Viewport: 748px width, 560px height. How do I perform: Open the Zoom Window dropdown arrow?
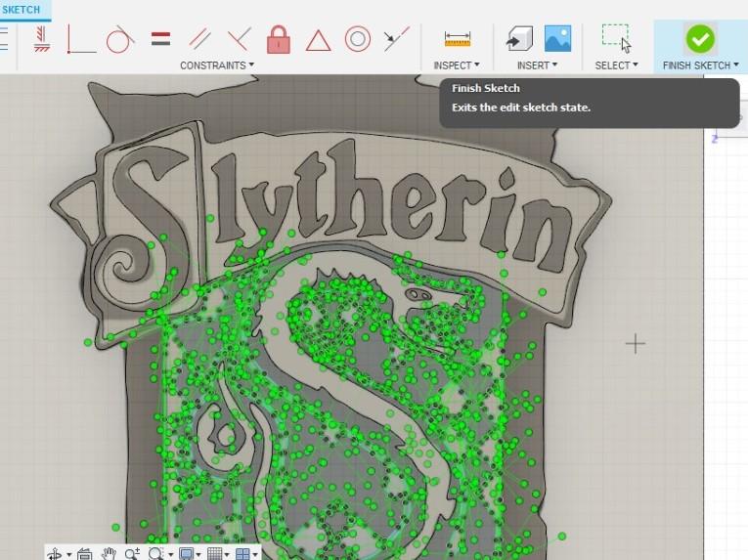coord(170,555)
